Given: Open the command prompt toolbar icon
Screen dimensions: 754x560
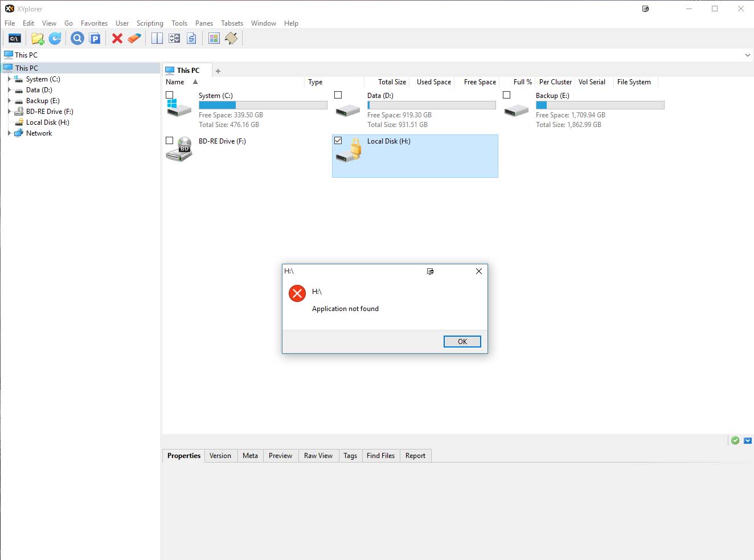Looking at the screenshot, I should point(15,39).
